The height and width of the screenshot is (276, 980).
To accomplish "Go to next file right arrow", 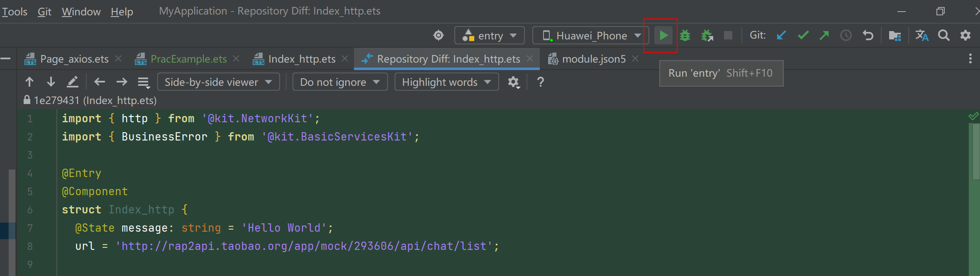I will point(122,82).
